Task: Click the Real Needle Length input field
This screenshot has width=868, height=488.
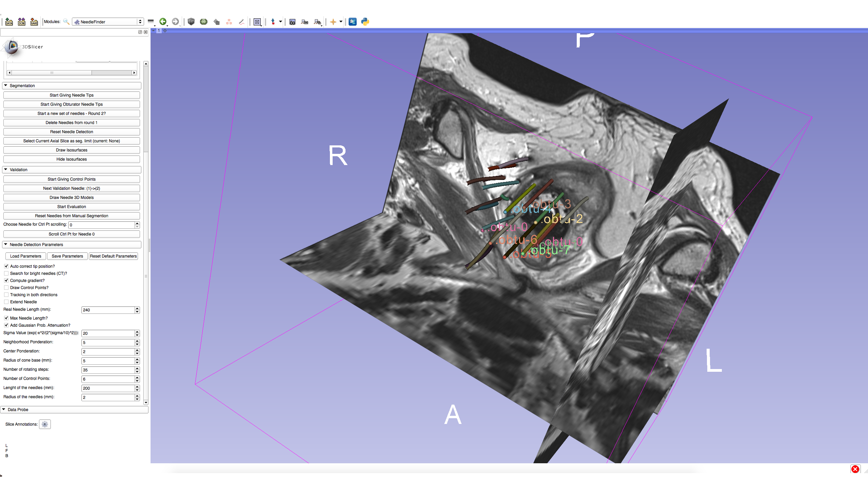Action: (108, 310)
